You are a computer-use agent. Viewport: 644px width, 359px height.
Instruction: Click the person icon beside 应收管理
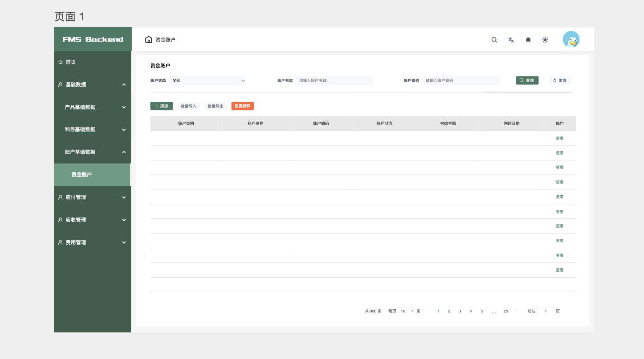click(61, 220)
